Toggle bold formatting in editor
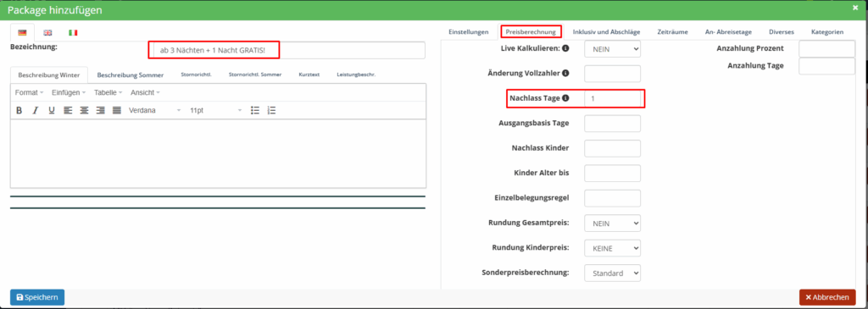Viewport: 868px width, 309px height. click(x=19, y=111)
